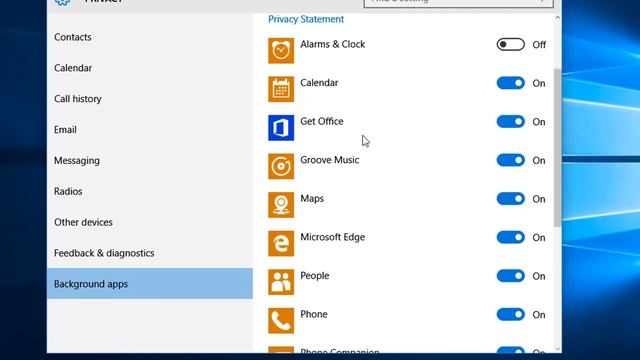Switch off Groove Music background toggle
This screenshot has width=640, height=360.
click(511, 160)
